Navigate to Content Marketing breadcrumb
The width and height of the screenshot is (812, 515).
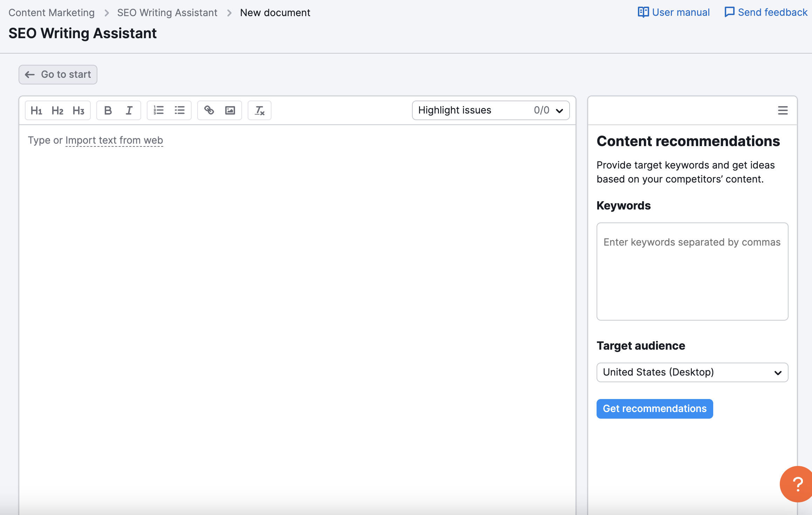pyautogui.click(x=51, y=13)
